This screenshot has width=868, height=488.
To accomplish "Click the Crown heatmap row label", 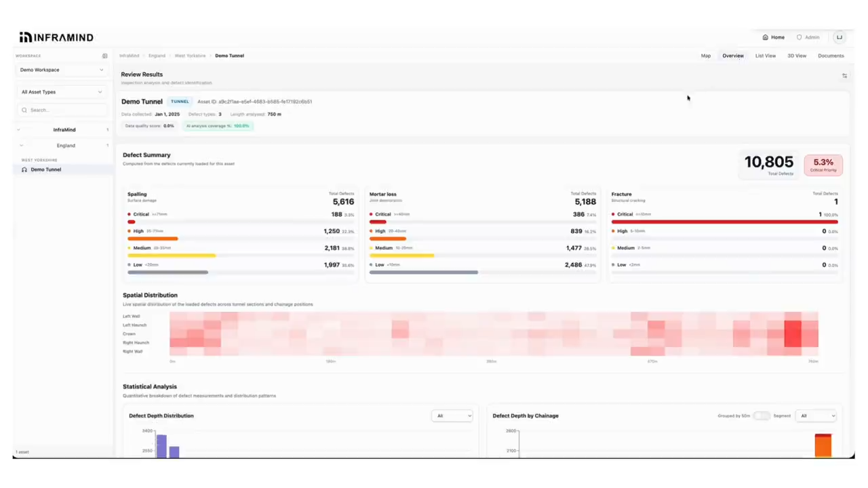I will click(x=129, y=334).
